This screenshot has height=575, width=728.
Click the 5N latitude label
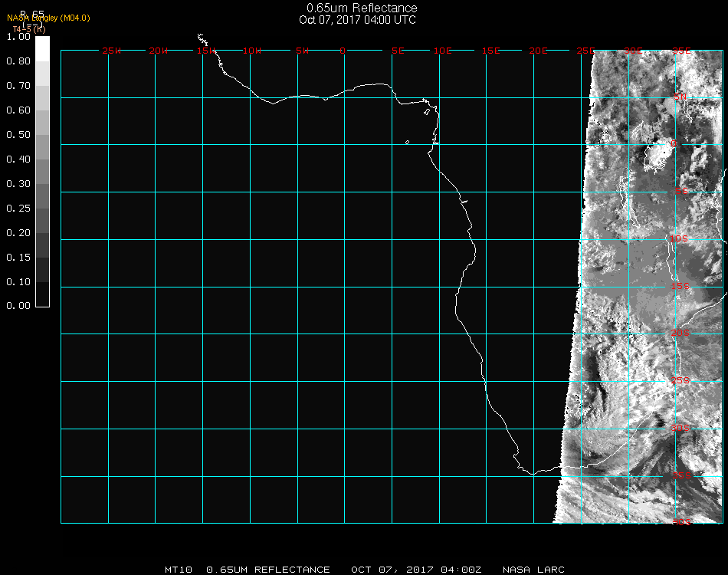click(680, 97)
